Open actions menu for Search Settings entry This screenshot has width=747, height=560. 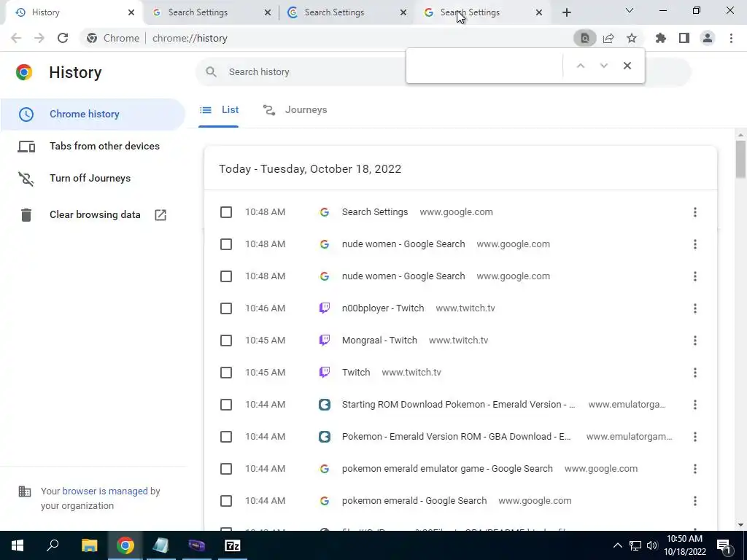pyautogui.click(x=695, y=212)
